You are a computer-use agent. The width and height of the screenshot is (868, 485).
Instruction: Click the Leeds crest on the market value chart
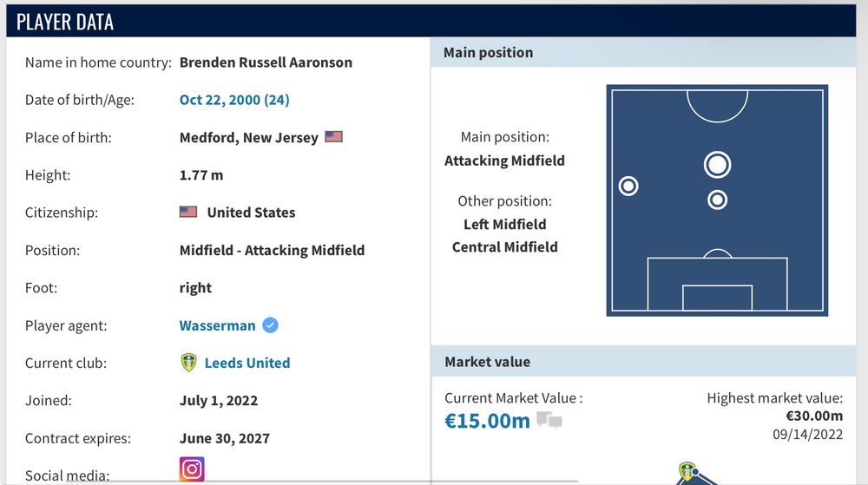pyautogui.click(x=687, y=472)
